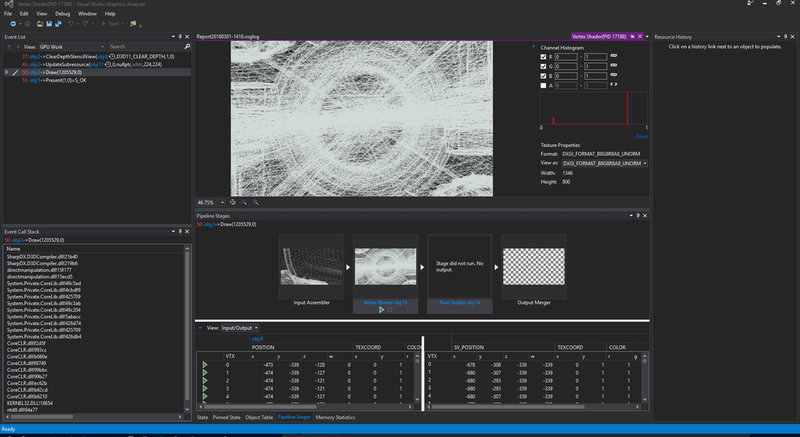Open the Help menu
Viewport: 800px width, 437px height.
click(x=110, y=14)
